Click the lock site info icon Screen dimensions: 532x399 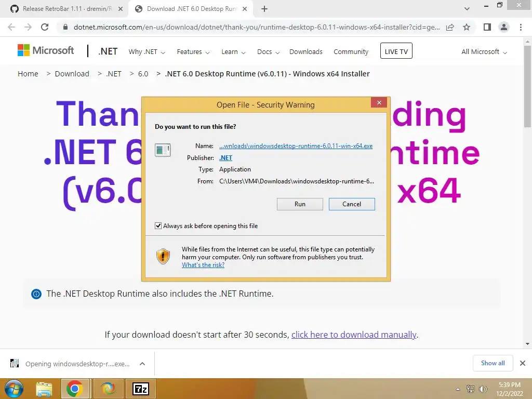pos(65,27)
